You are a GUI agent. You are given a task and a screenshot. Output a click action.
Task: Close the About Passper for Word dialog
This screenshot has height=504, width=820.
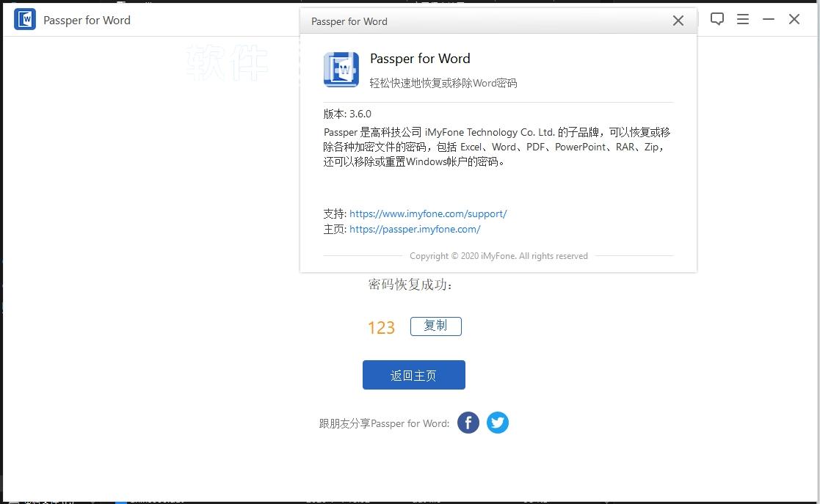(678, 21)
